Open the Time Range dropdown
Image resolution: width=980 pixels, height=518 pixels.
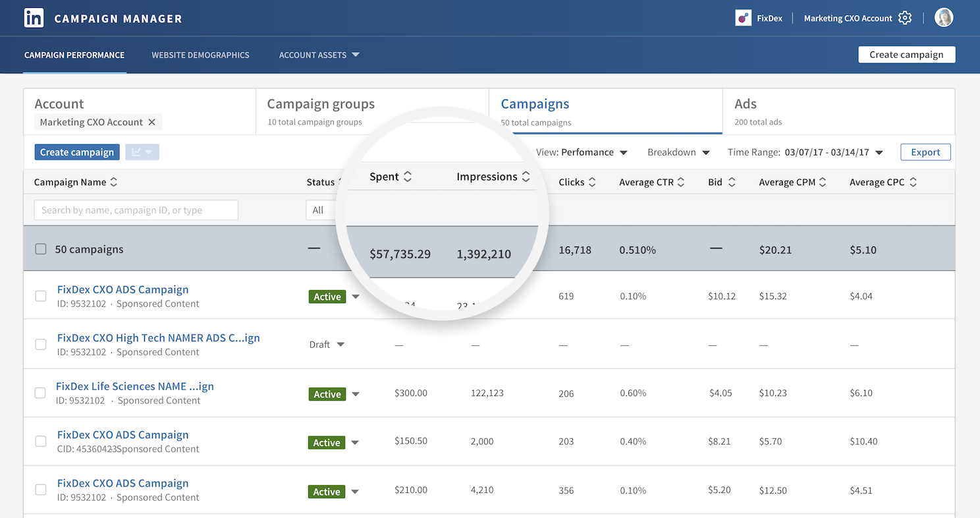click(x=805, y=152)
